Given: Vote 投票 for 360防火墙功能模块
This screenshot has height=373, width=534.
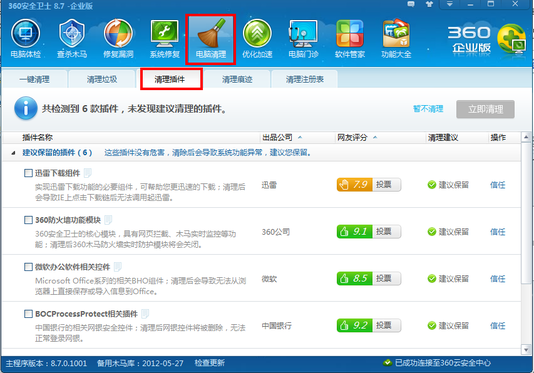Looking at the screenshot, I should [387, 232].
